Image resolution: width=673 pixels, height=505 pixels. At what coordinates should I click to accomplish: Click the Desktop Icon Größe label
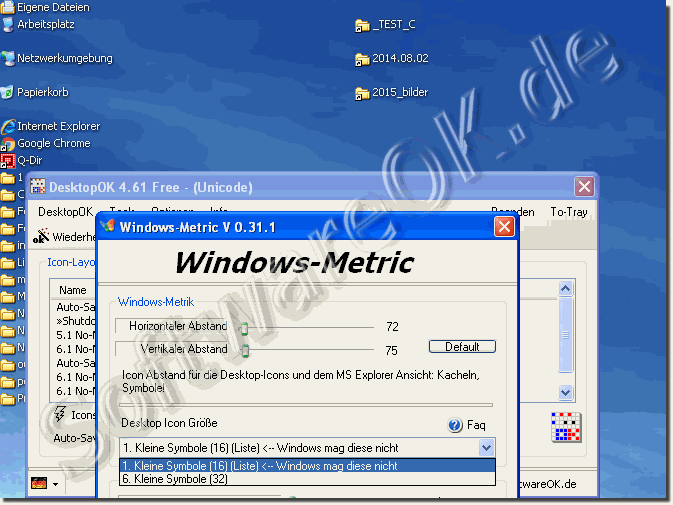[x=169, y=423]
